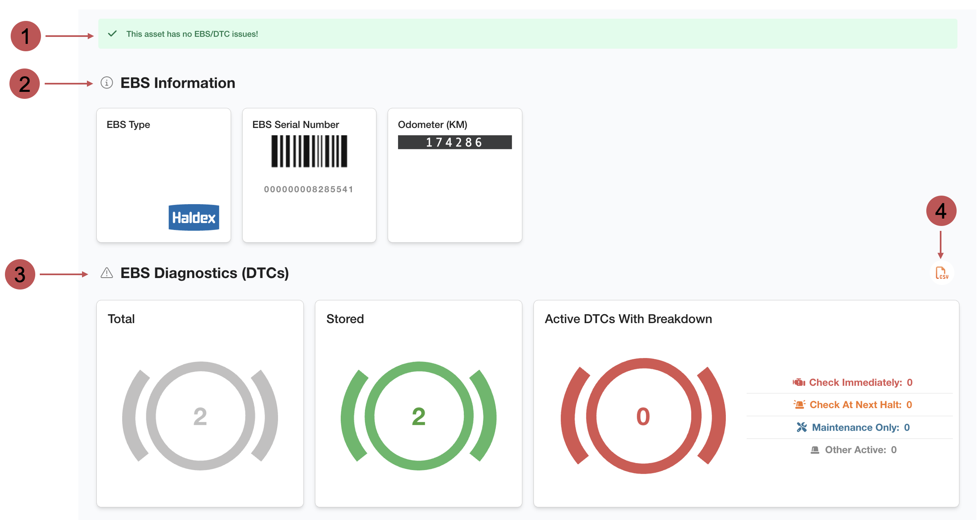Click the info icon beside EBS Information
This screenshot has width=980, height=520.
[x=107, y=83]
